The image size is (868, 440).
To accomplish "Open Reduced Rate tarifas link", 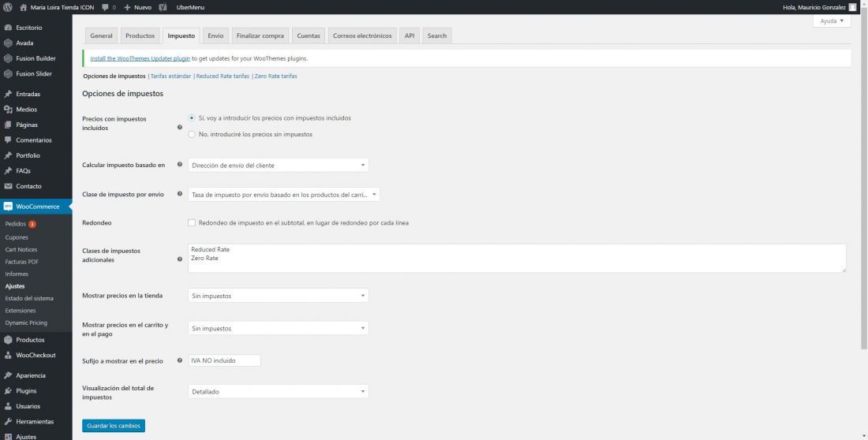I will pos(223,76).
